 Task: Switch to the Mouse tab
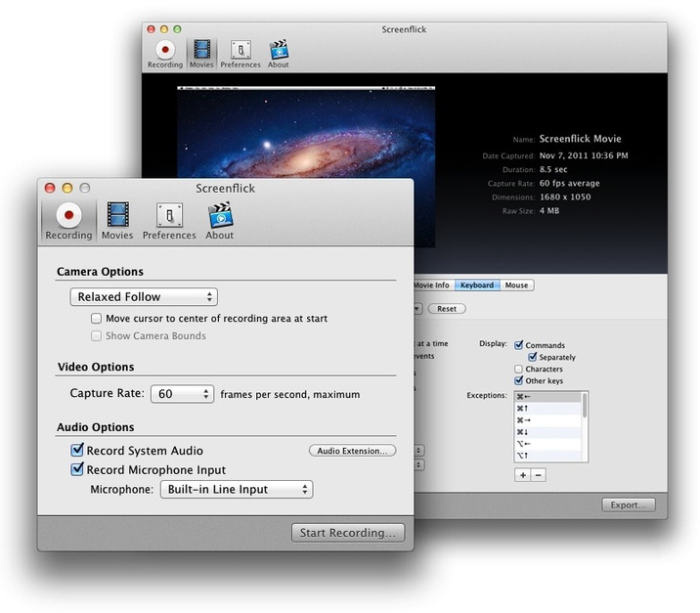point(516,285)
